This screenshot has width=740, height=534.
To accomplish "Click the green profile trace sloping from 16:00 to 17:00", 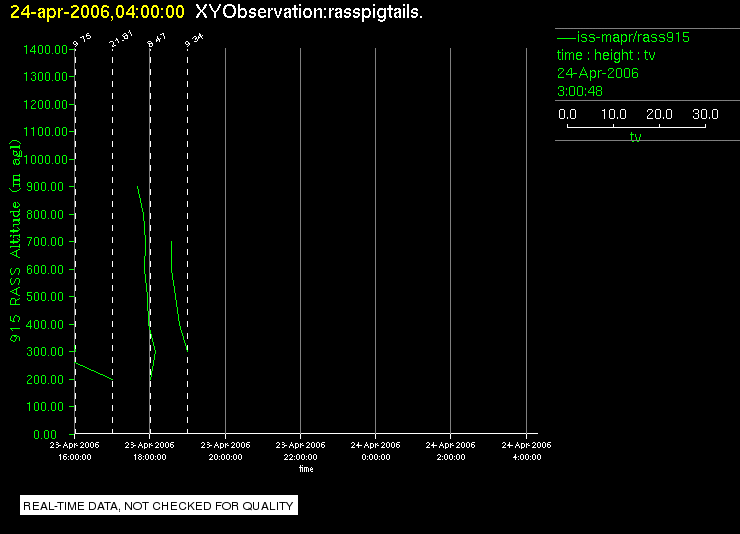I will coord(94,371).
